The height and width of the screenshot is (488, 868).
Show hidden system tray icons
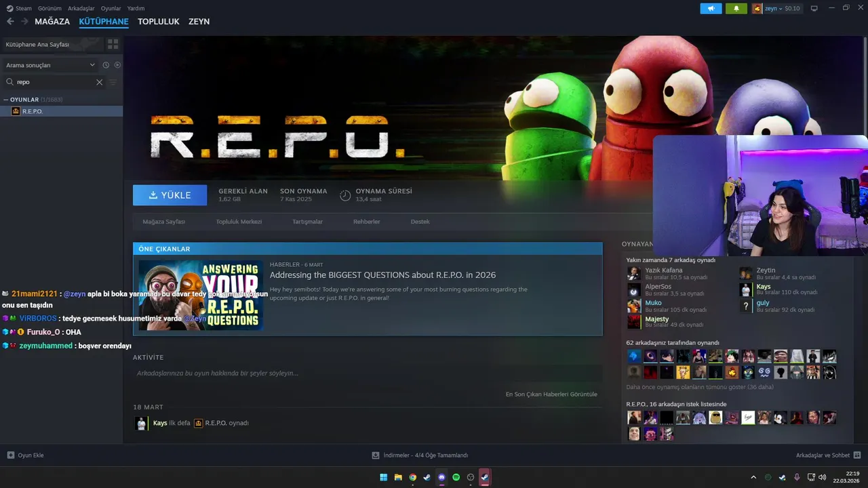click(x=753, y=477)
